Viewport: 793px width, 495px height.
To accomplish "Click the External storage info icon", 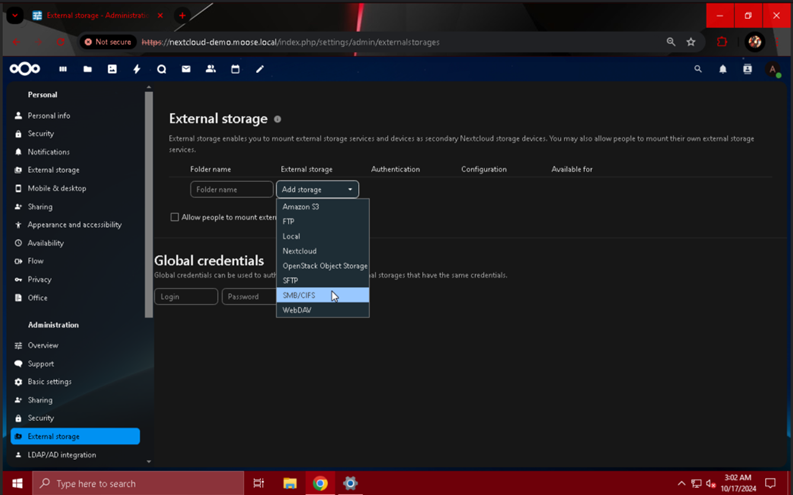I will 277,119.
